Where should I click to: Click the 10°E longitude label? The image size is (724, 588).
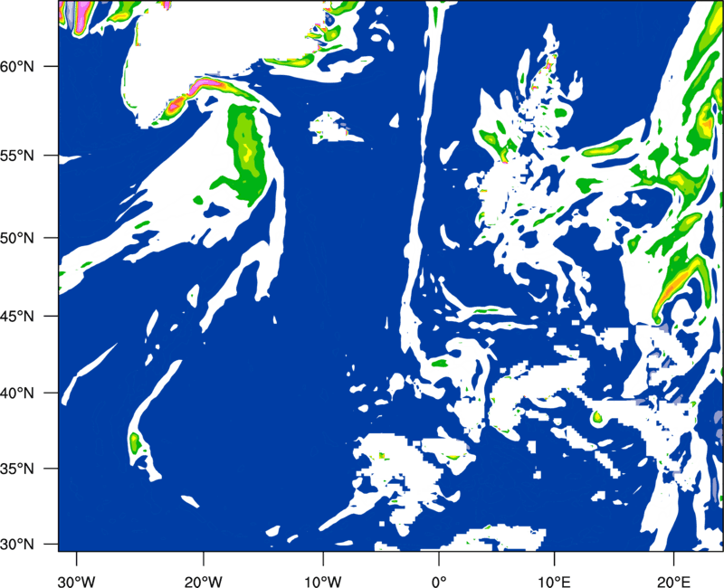pyautogui.click(x=554, y=582)
